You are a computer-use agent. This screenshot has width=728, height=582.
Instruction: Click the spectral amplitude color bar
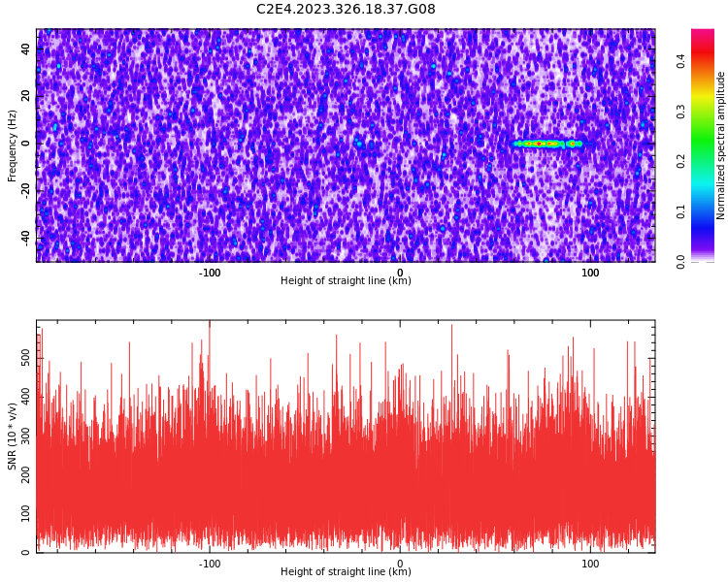(x=703, y=145)
